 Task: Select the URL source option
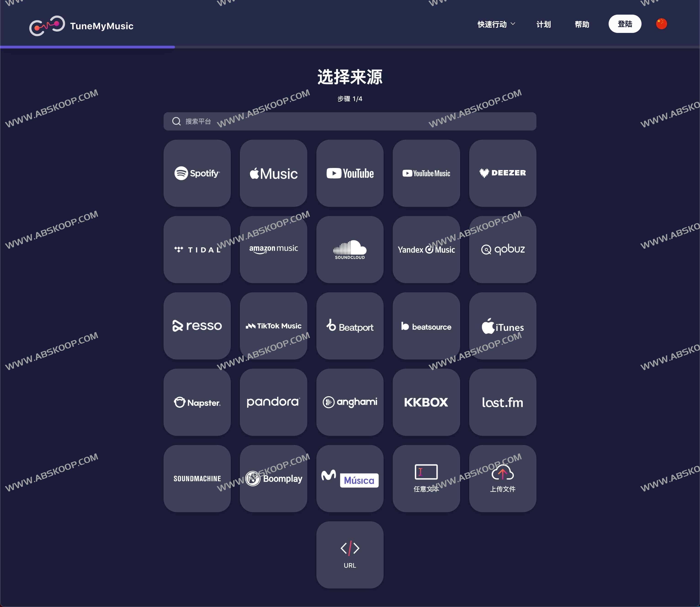click(350, 555)
